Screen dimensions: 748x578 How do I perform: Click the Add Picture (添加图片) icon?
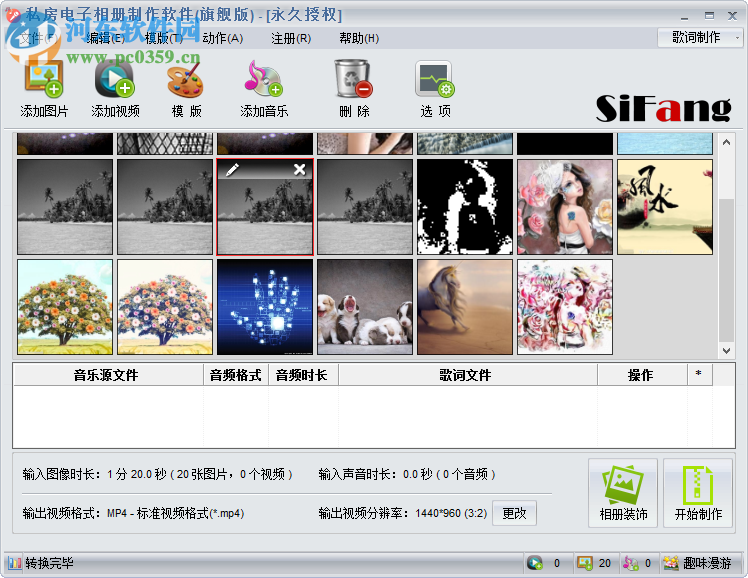tap(44, 78)
